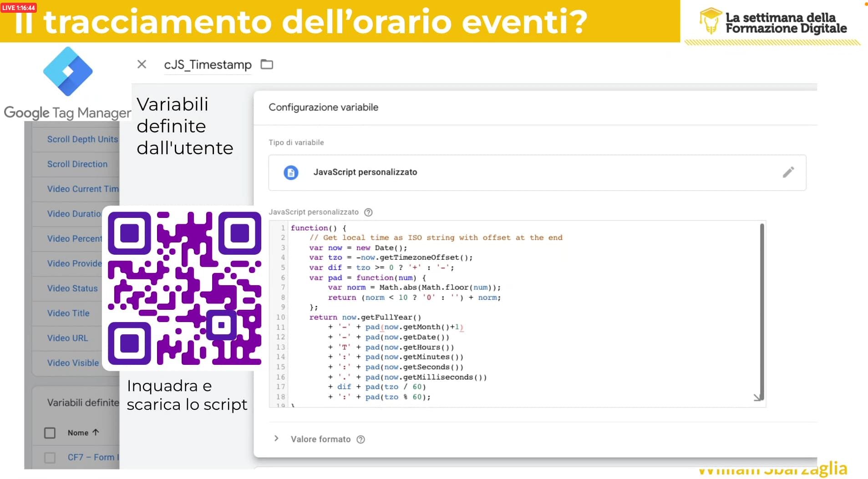Open the Video Duration variable
Screen dimensions: 868x479
click(74, 214)
